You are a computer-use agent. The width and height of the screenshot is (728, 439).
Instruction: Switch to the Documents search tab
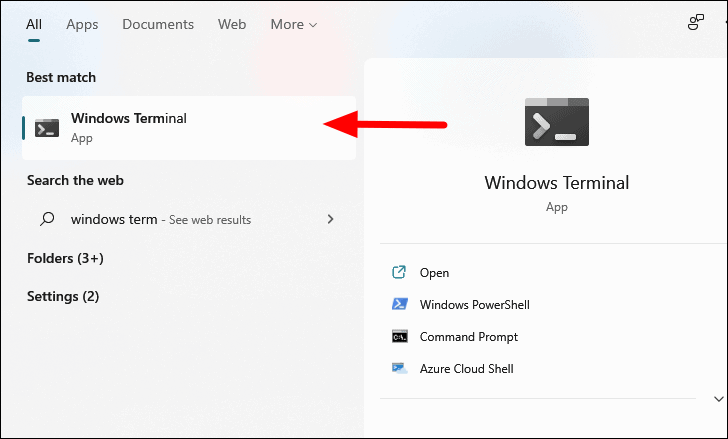pos(158,24)
